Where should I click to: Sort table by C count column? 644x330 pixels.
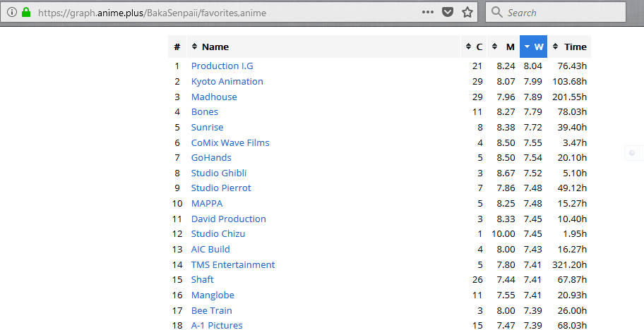(x=474, y=47)
